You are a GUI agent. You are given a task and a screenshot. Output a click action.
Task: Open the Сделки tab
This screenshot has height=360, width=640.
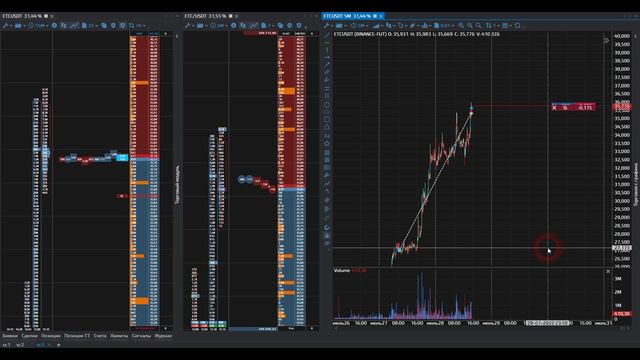pyautogui.click(x=29, y=336)
